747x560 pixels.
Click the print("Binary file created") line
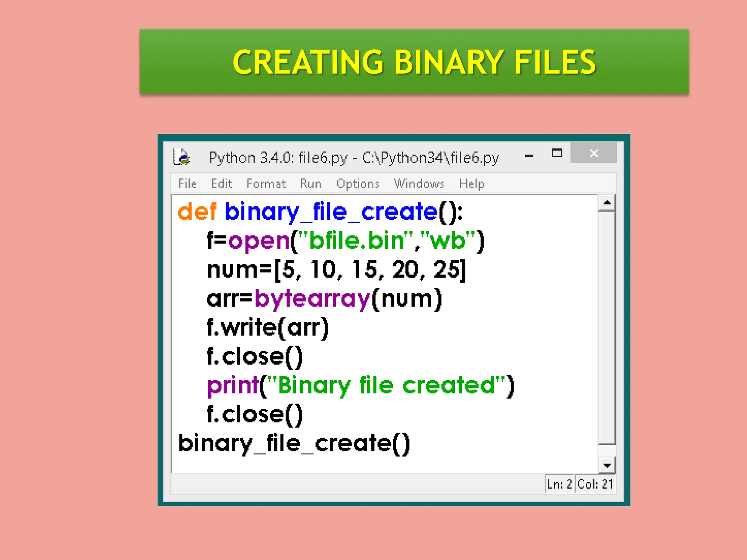coord(361,386)
